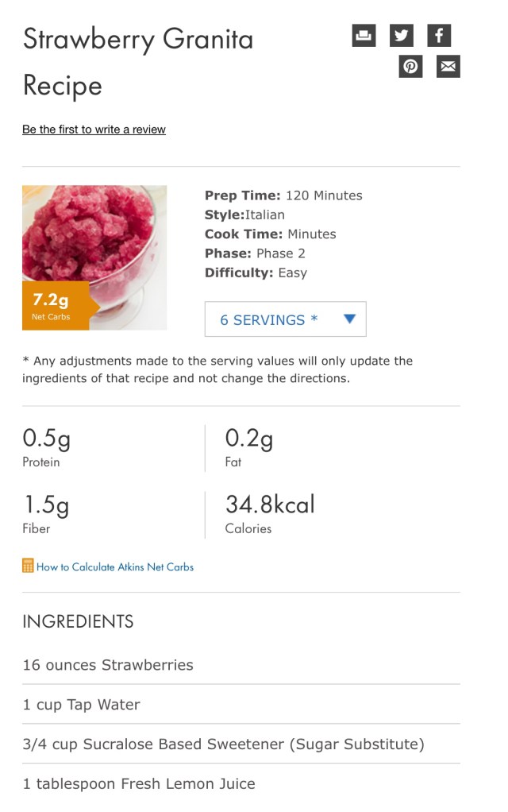Select the 16 ounces Strawberries ingredient

coord(108,665)
